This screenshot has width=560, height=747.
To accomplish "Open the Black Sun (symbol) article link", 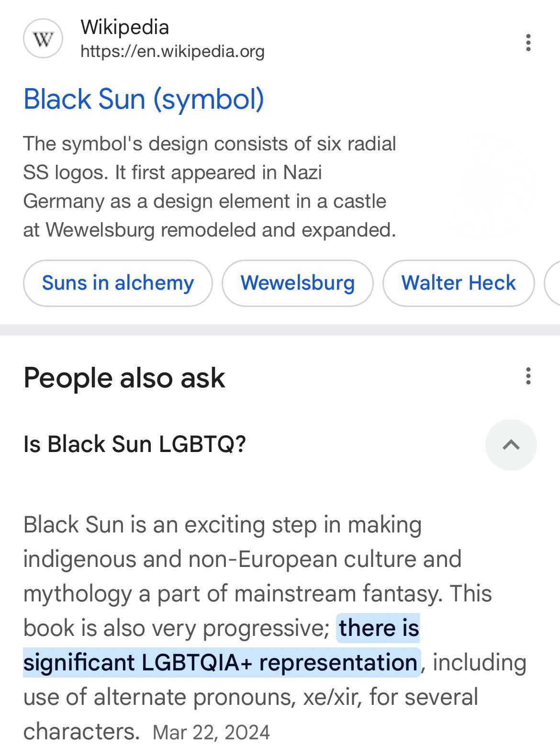I will point(144,99).
